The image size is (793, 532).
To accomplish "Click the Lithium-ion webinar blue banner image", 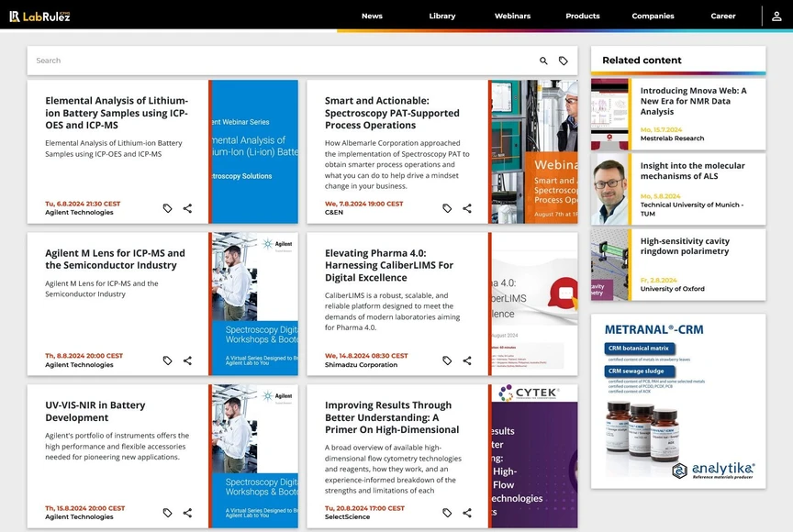I will (x=255, y=151).
